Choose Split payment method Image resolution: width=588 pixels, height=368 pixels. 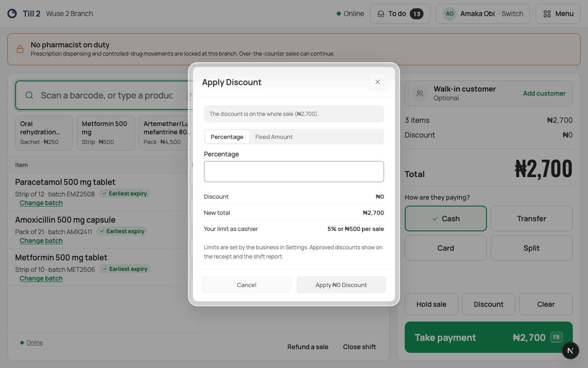tap(531, 248)
